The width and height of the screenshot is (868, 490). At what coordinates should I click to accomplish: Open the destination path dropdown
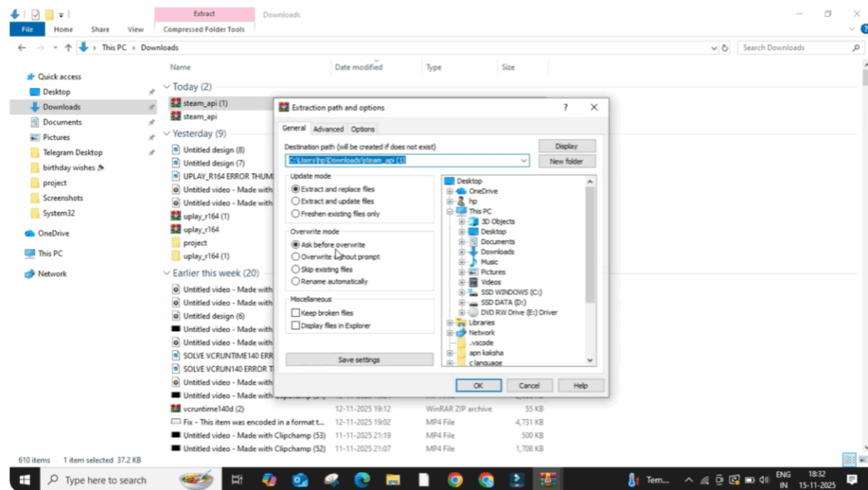point(525,161)
